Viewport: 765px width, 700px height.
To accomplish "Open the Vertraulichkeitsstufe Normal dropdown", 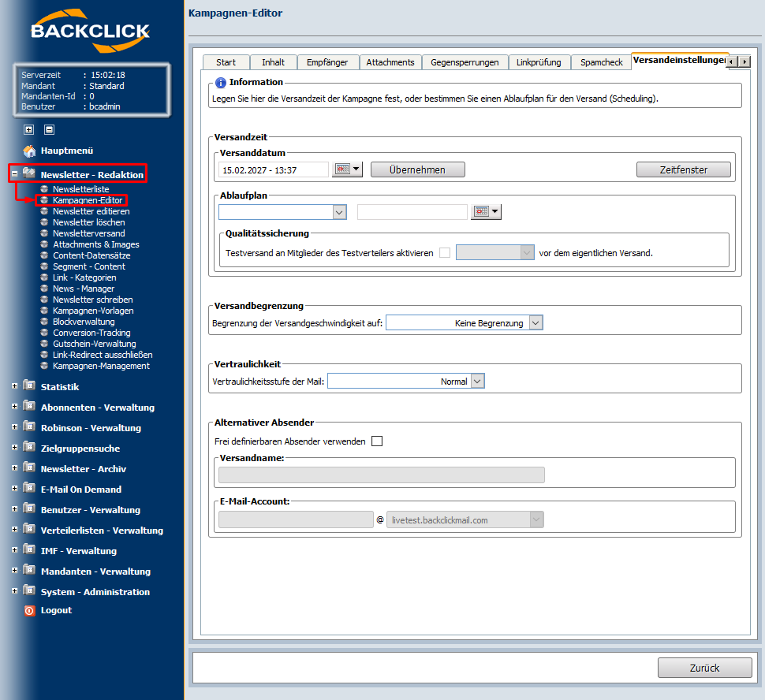I will pyautogui.click(x=476, y=382).
